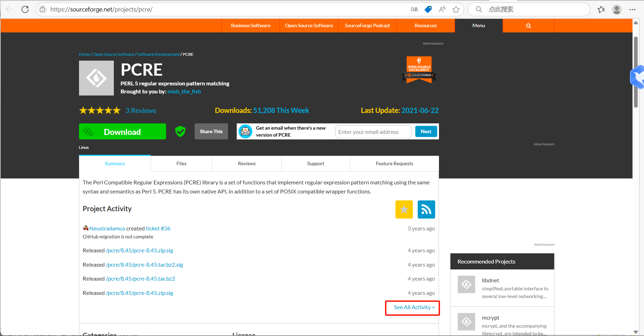Viewport: 644px width, 336px height.
Task: Click the browser search box
Action: (529, 9)
